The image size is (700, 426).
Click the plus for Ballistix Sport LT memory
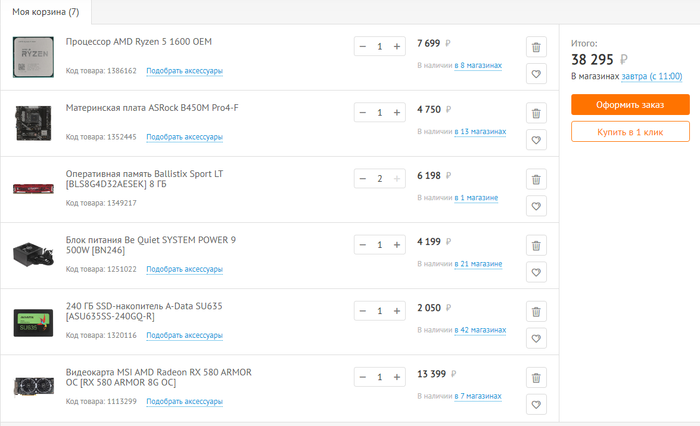(396, 179)
